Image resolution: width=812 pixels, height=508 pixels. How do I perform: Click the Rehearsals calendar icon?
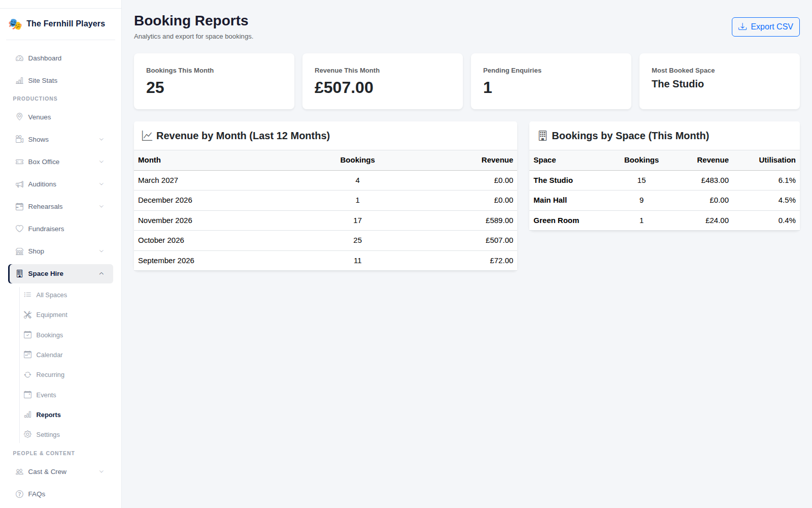click(19, 207)
